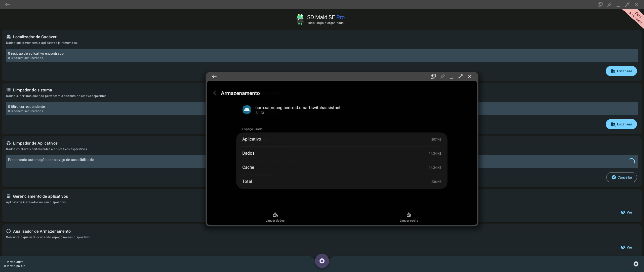Image resolution: width=644 pixels, height=272 pixels.
Task: Pin the main SD Maid window
Action: 609,4
